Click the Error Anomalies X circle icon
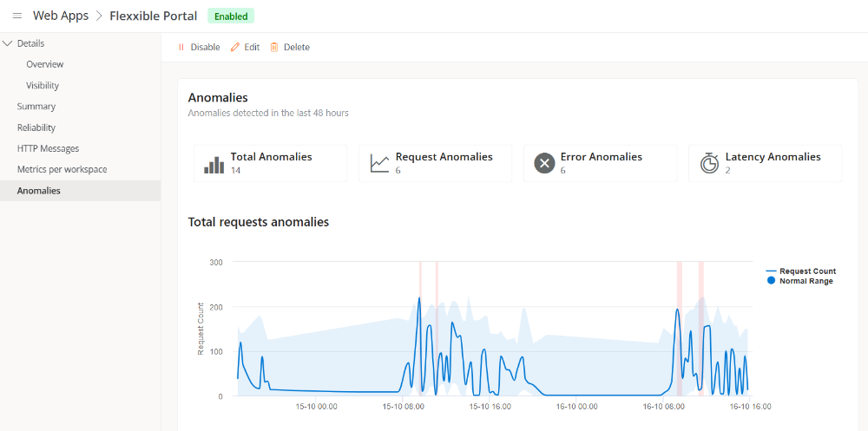This screenshot has width=868, height=431. 544,164
